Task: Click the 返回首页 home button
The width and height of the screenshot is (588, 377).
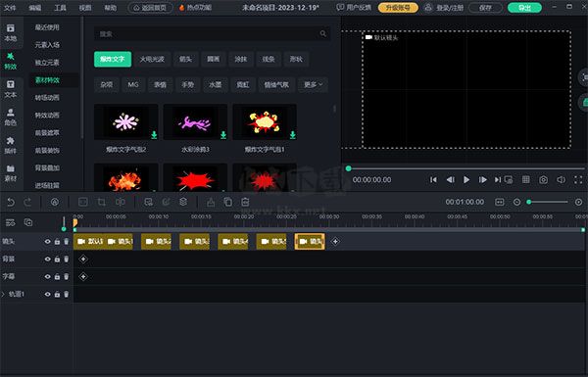Action: [150, 8]
